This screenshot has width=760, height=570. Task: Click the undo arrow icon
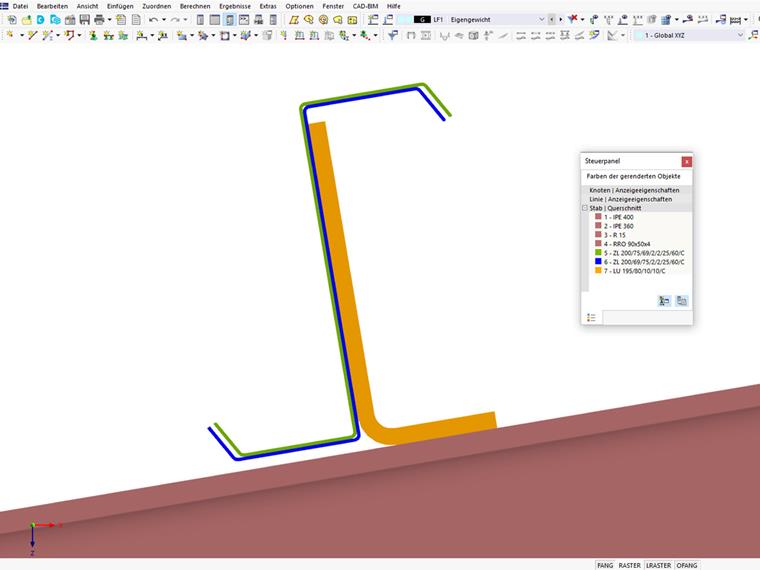click(153, 20)
